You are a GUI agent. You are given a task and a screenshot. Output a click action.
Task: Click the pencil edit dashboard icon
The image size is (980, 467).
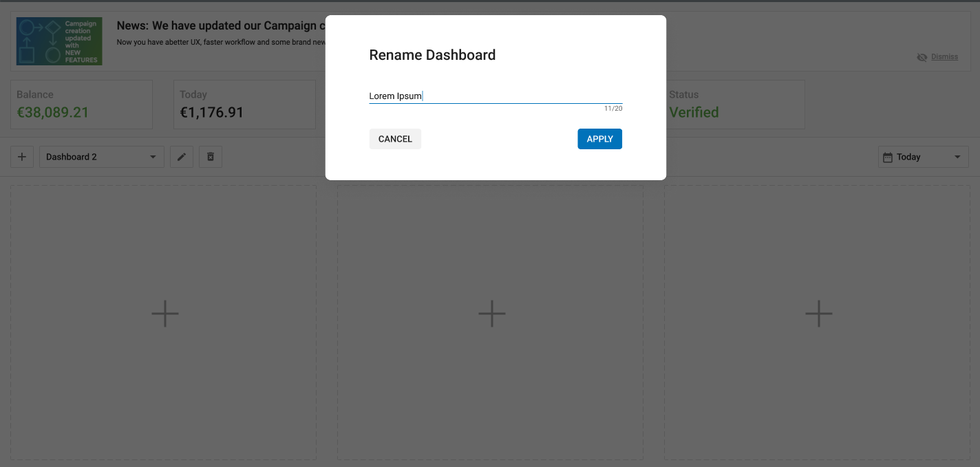point(182,157)
